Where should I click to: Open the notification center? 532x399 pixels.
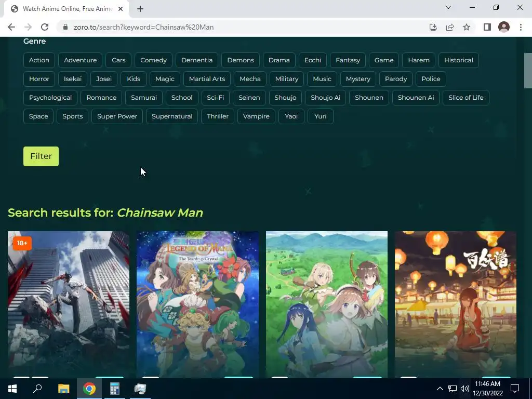515,389
